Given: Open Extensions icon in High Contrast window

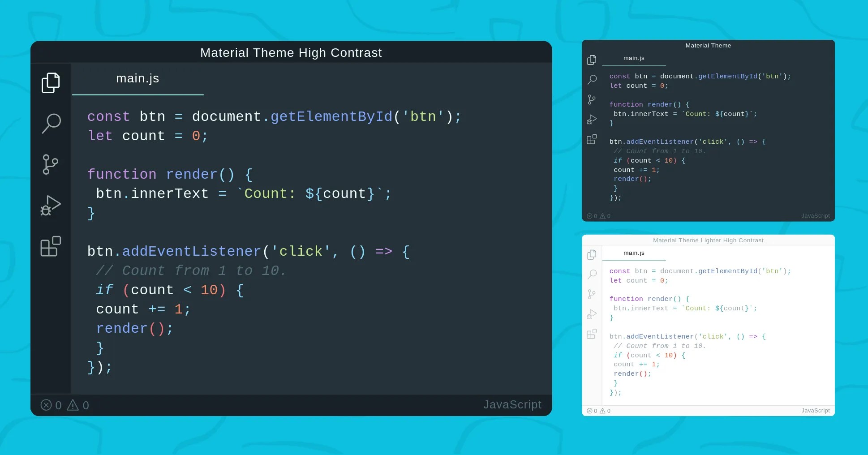Looking at the screenshot, I should [x=51, y=246].
